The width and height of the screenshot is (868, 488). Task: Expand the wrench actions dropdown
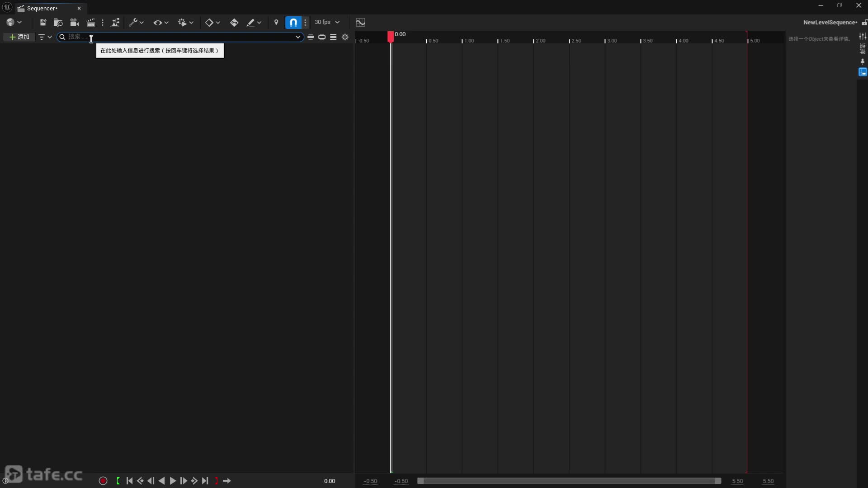coord(136,23)
